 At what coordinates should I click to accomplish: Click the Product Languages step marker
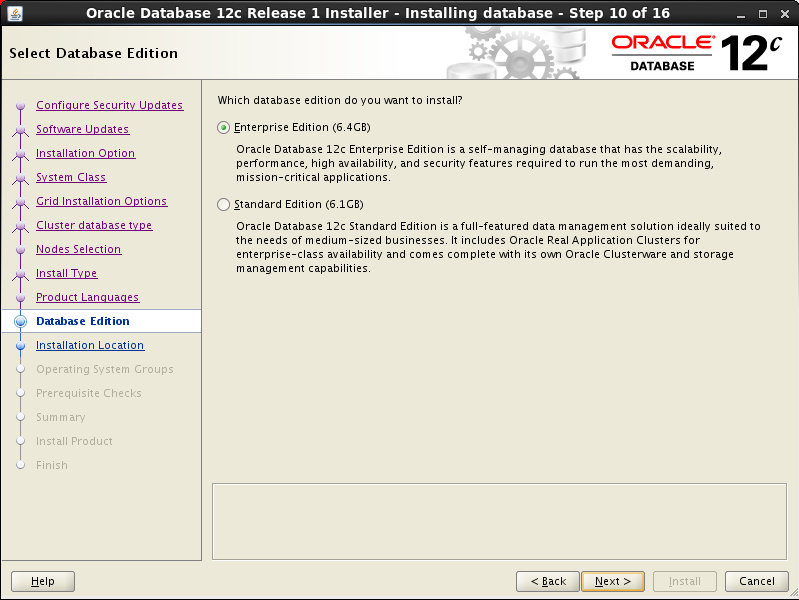[x=20, y=298]
